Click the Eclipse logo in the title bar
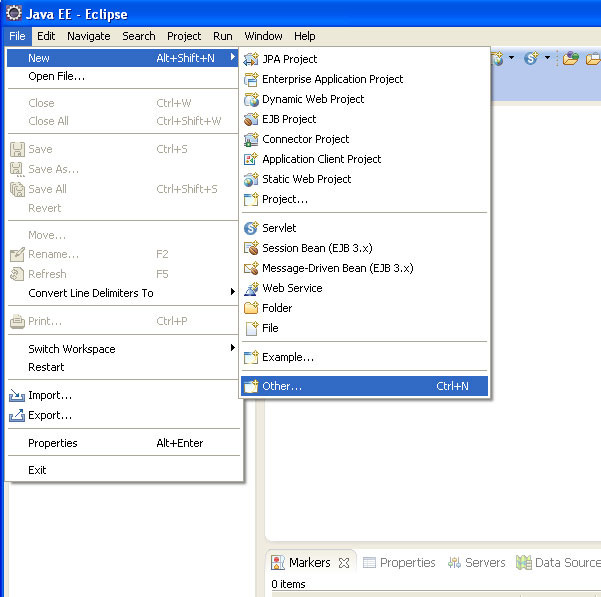The height and width of the screenshot is (597, 601). (13, 13)
